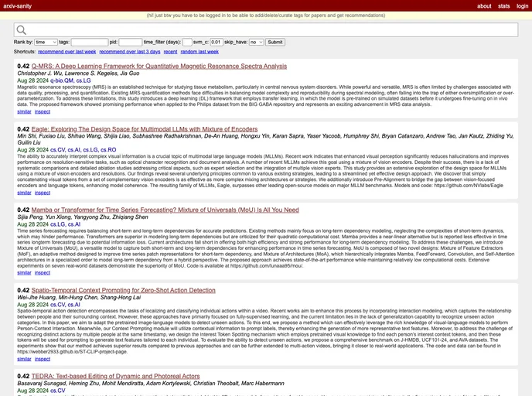The height and width of the screenshot is (396, 532).
Task: Click the arxiv-sanity home title
Action: pos(17,5)
